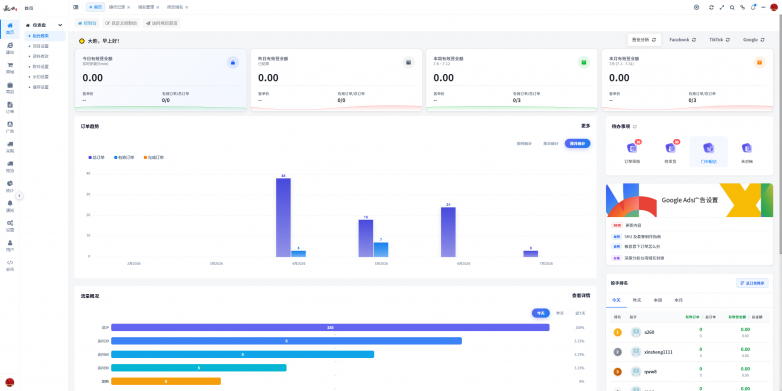The image size is (782, 391).
Task: Click the 更多 link on the order trend panel
Action: coord(586,126)
